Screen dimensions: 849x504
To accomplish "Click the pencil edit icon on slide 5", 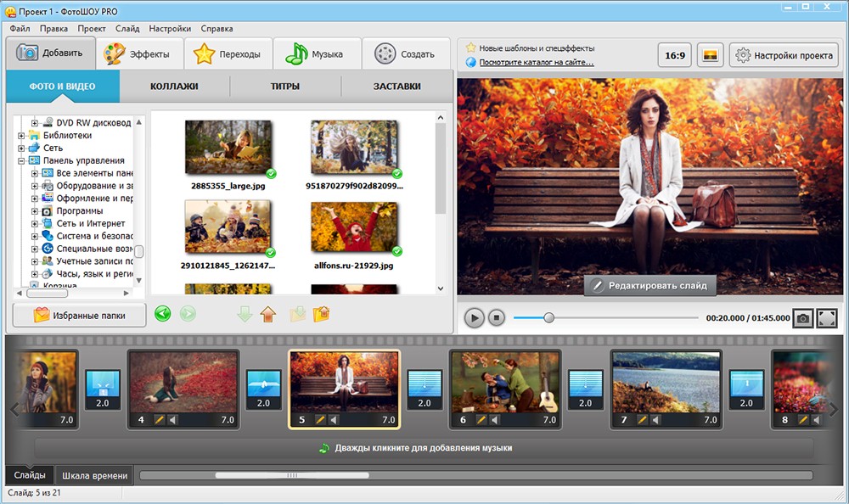I will point(320,420).
